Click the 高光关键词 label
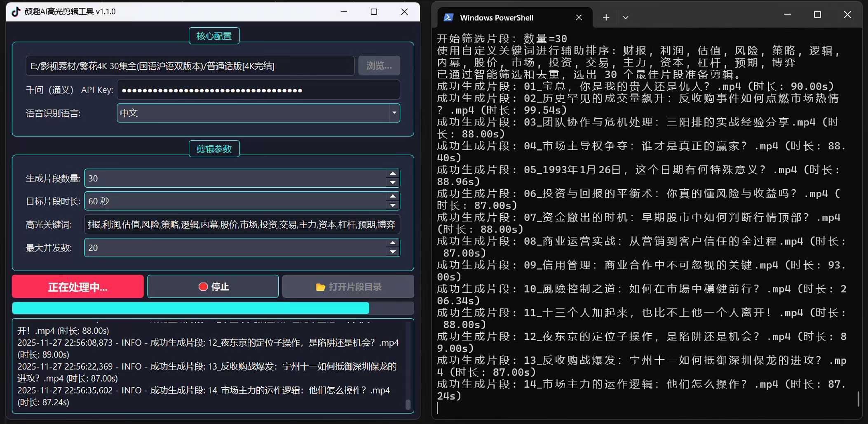This screenshot has height=424, width=868. tap(49, 225)
